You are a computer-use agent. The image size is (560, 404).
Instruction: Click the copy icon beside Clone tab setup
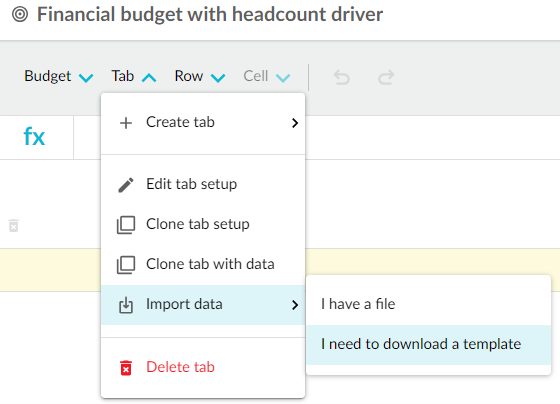[x=126, y=225]
